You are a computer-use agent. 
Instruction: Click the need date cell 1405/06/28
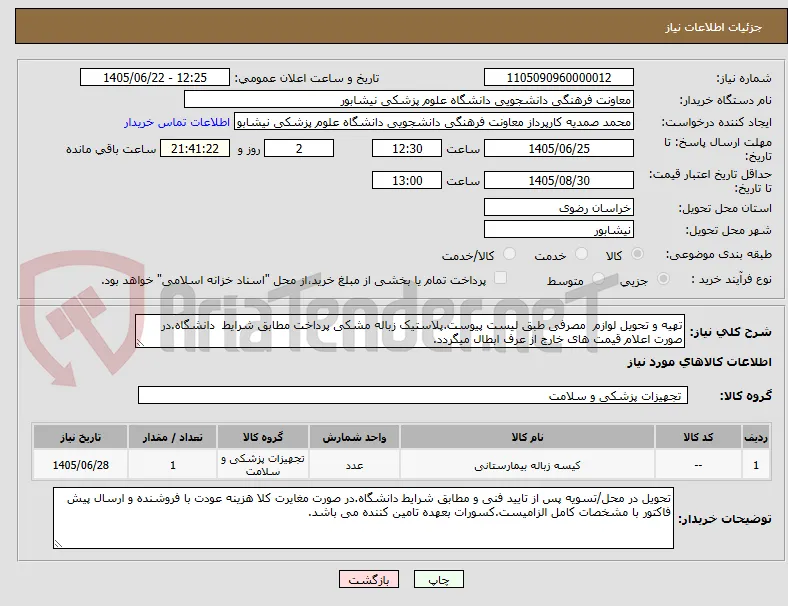pyautogui.click(x=80, y=465)
